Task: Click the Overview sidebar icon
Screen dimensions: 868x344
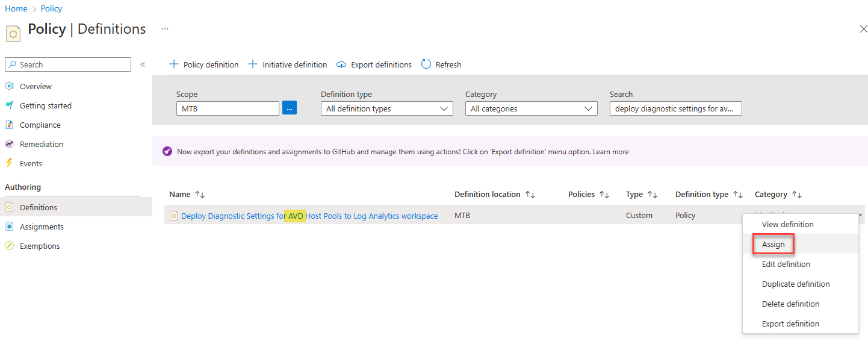Action: [x=9, y=86]
